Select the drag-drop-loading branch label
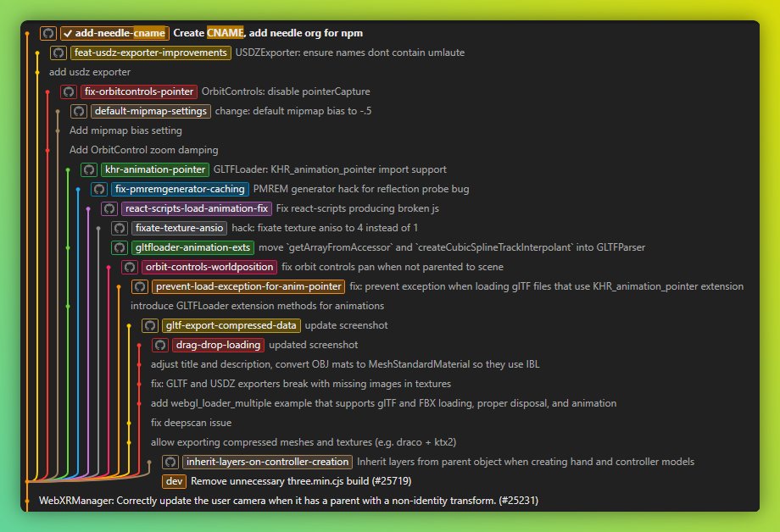Image resolution: width=780 pixels, height=532 pixels. pyautogui.click(x=219, y=345)
